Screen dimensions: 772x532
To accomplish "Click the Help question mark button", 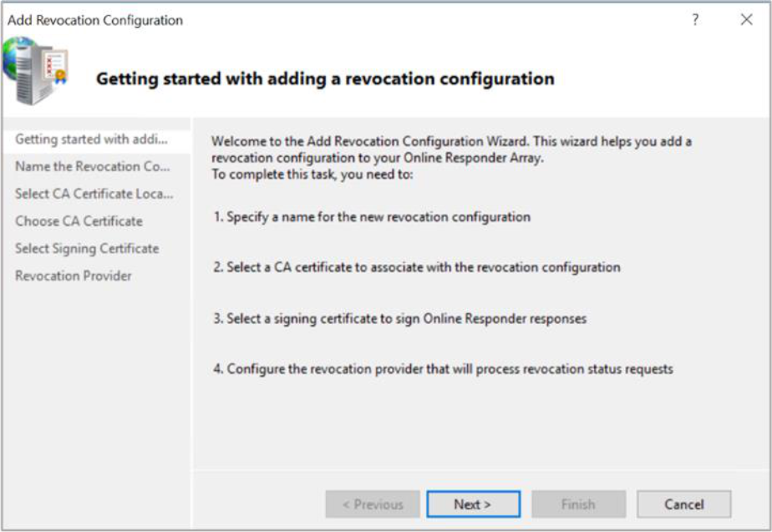I will tap(695, 20).
